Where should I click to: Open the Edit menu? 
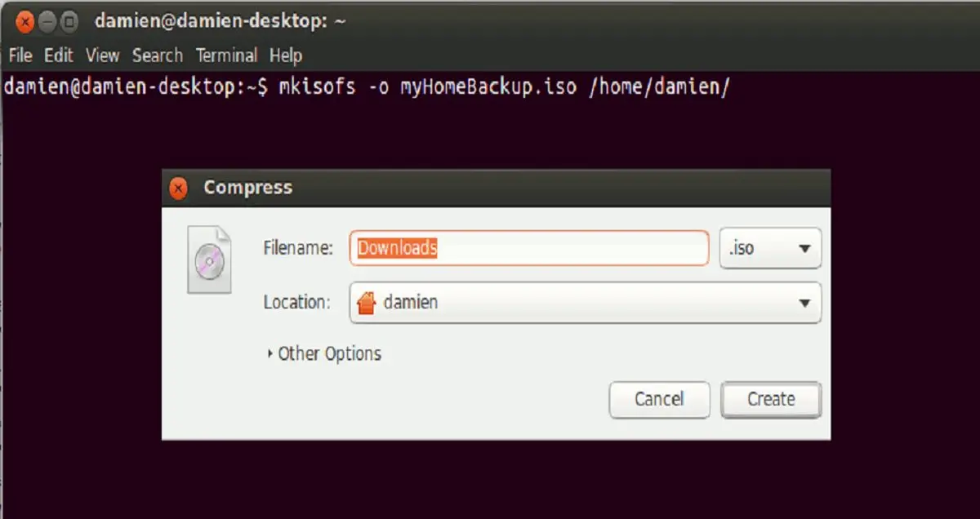click(59, 55)
